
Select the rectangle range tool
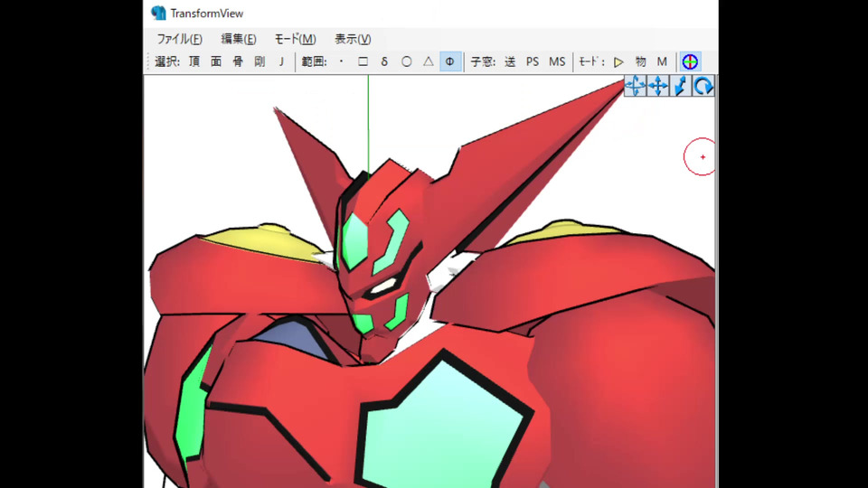(x=363, y=61)
